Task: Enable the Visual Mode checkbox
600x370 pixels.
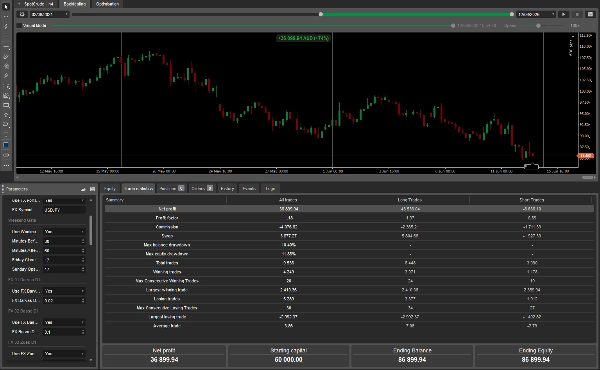Action: 19,26
